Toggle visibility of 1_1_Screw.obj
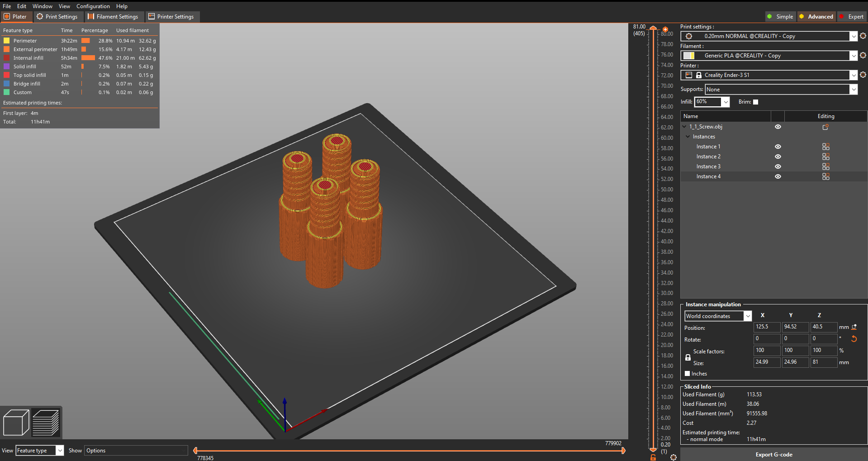 [778, 127]
